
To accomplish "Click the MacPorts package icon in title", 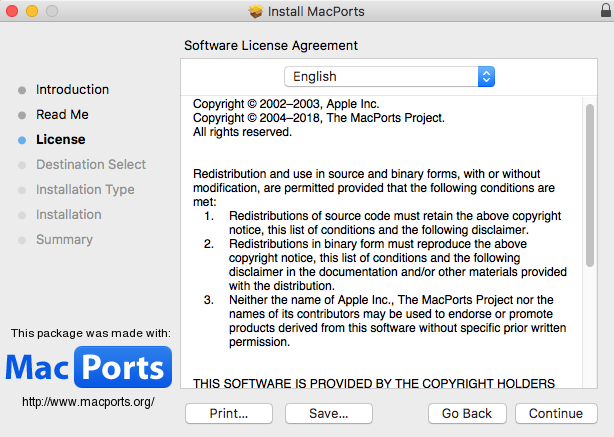I will 256,11.
